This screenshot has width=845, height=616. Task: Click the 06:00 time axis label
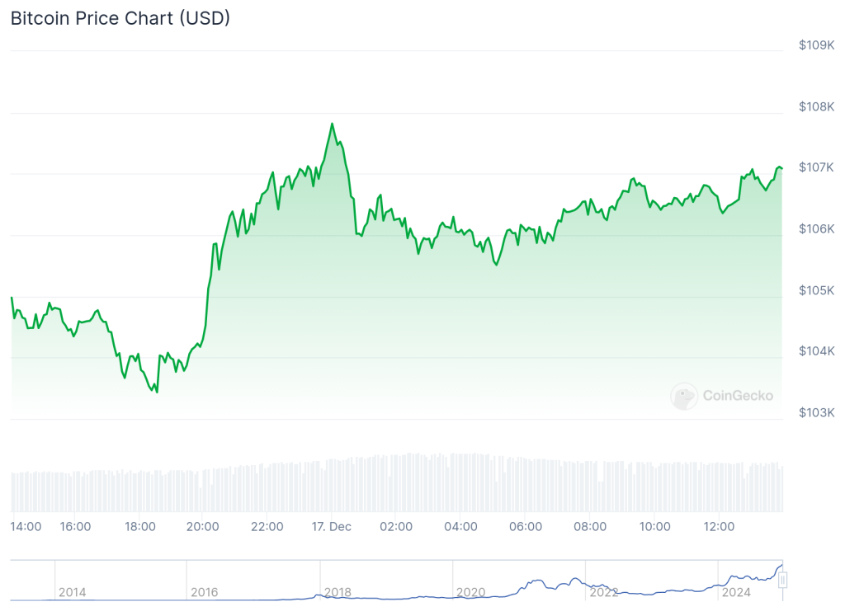click(526, 527)
